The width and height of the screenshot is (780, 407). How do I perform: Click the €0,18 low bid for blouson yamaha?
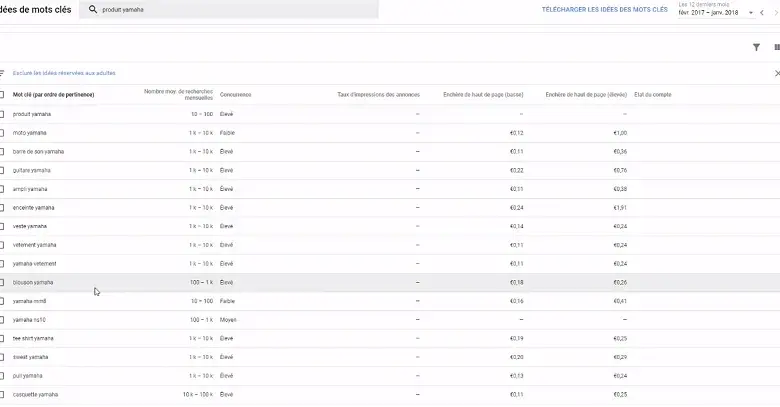point(516,282)
